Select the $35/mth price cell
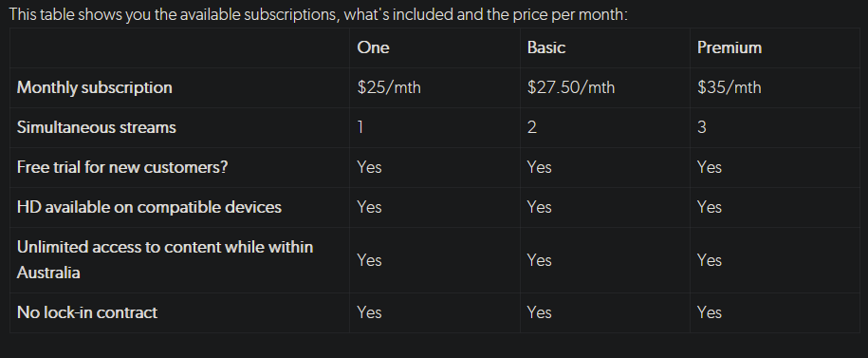The width and height of the screenshot is (868, 358). point(729,87)
